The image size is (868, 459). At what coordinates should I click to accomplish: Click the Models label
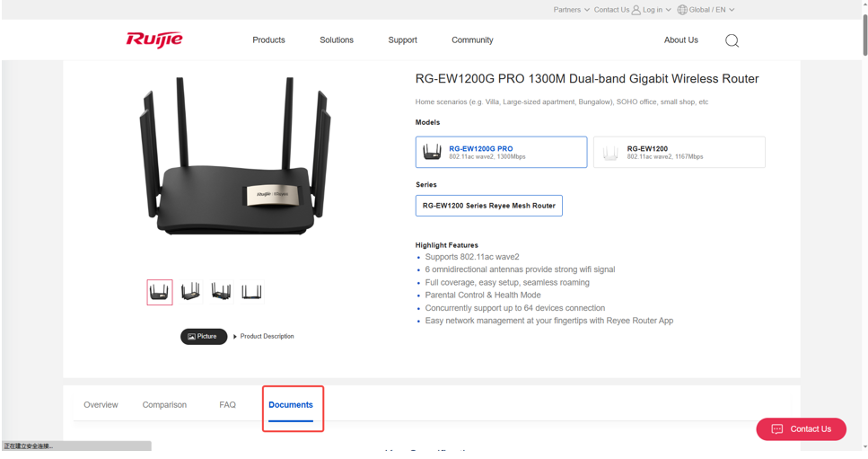(427, 122)
